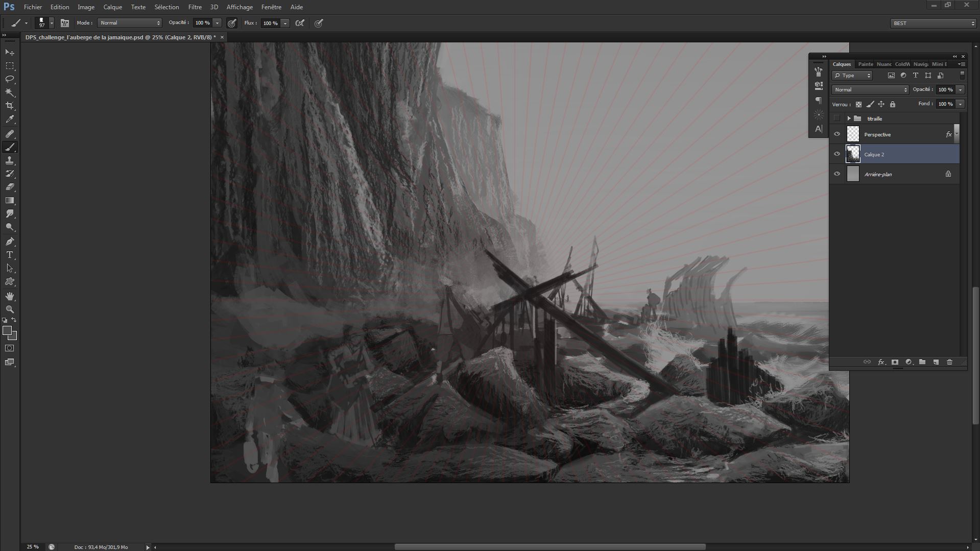Hide the Calque 2 layer
This screenshot has height=551, width=980.
tap(837, 154)
